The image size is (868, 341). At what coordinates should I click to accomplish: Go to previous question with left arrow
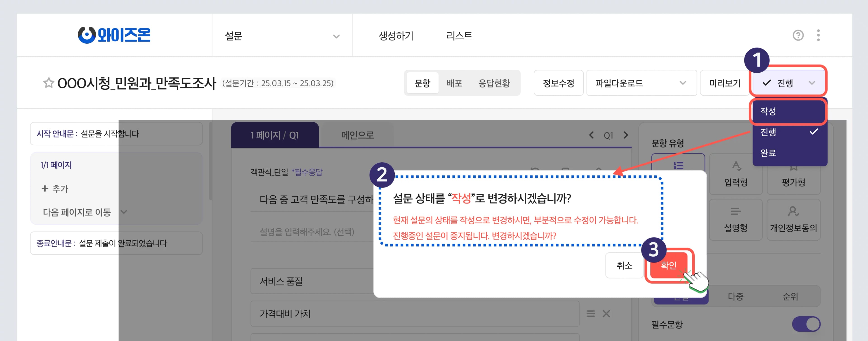click(591, 135)
